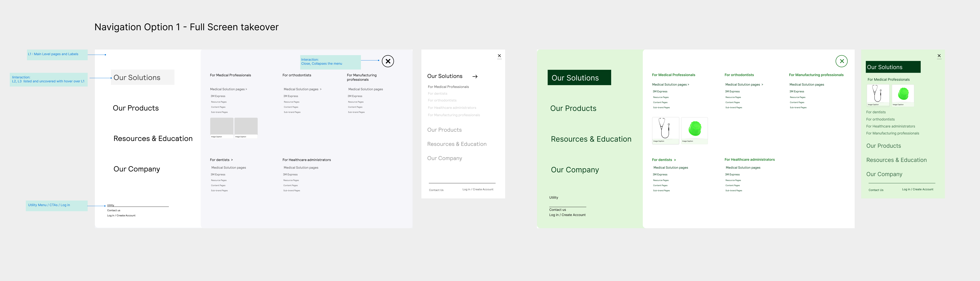The height and width of the screenshot is (281, 980).
Task: Click the 'Utility Menu / CTAs / Log in' annotation
Action: coord(57,206)
